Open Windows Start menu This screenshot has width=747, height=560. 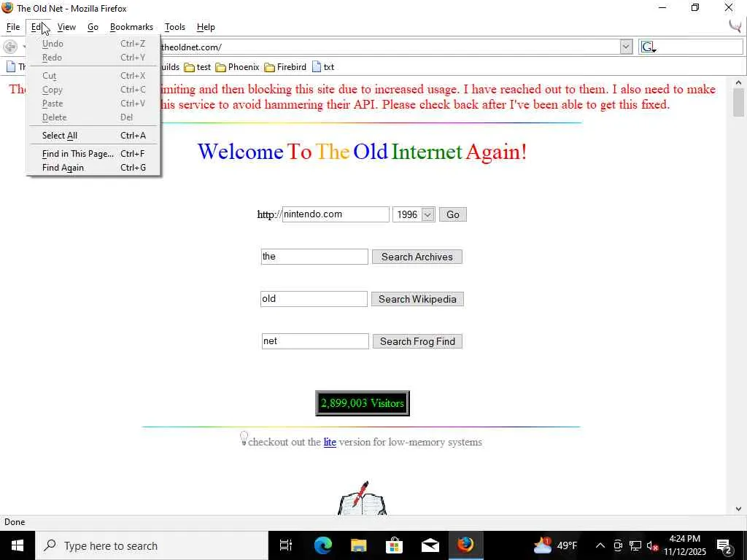[x=18, y=545]
